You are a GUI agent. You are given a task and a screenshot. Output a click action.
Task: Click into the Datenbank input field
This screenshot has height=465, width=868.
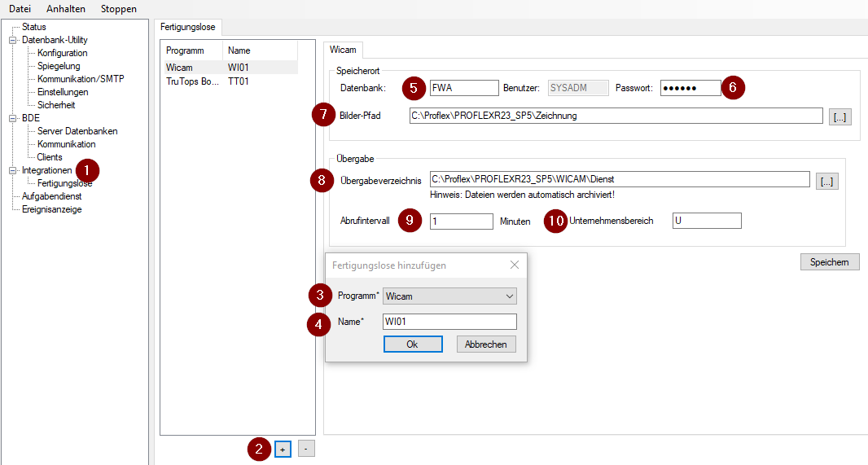[x=462, y=88]
